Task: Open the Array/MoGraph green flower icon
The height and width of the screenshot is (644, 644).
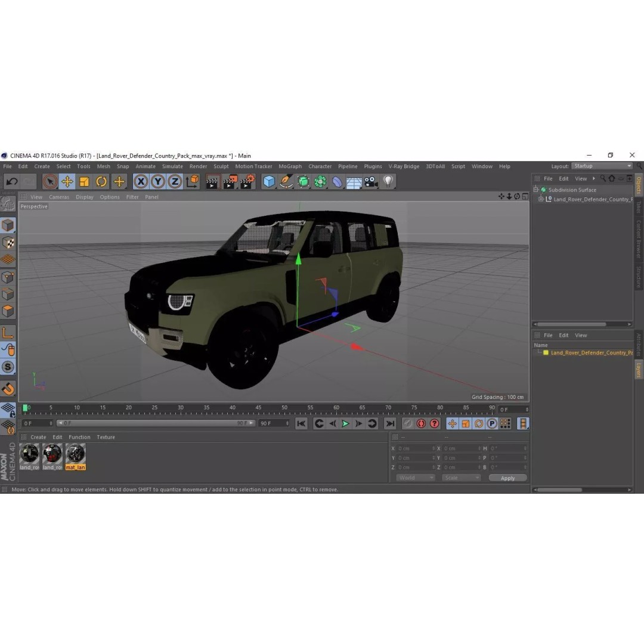Action: (320, 181)
